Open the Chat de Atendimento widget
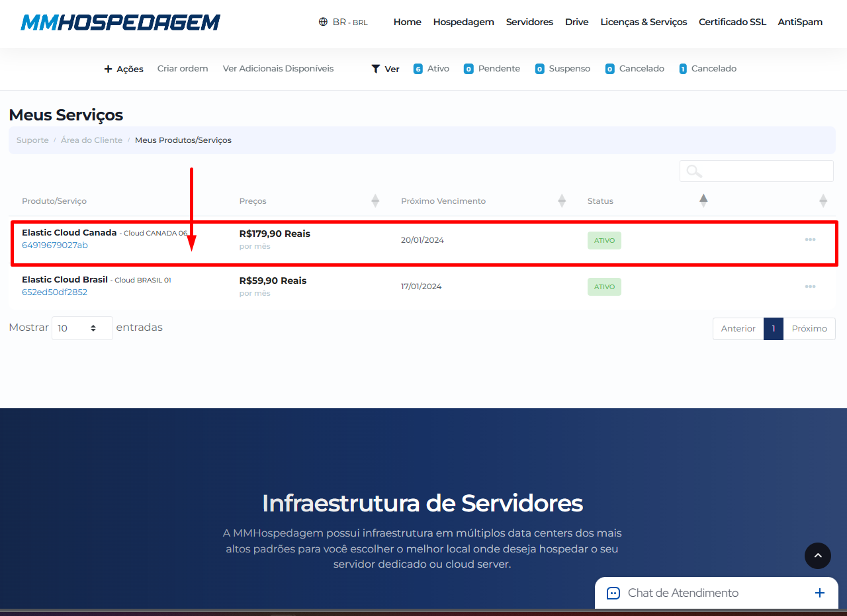Image resolution: width=847 pixels, height=616 pixels. (717, 593)
